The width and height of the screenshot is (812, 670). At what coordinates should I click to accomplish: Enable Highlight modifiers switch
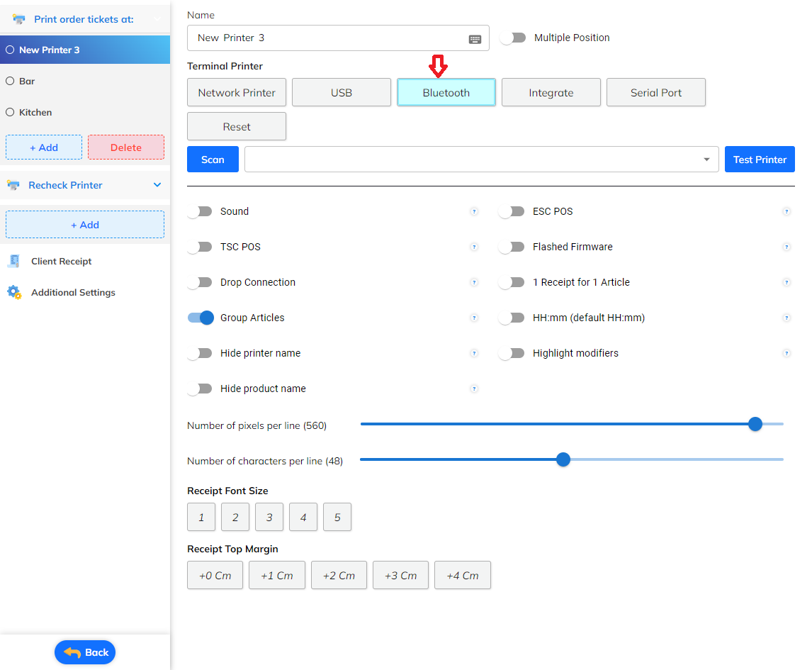512,353
